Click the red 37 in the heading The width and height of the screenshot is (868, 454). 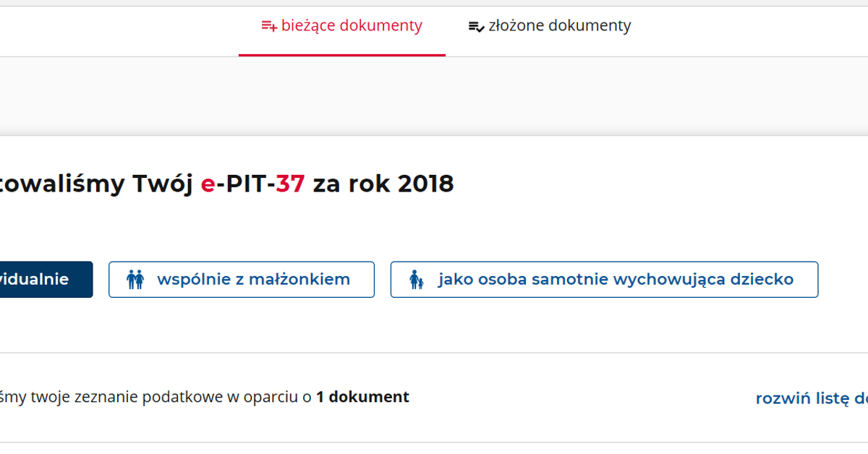tap(290, 184)
